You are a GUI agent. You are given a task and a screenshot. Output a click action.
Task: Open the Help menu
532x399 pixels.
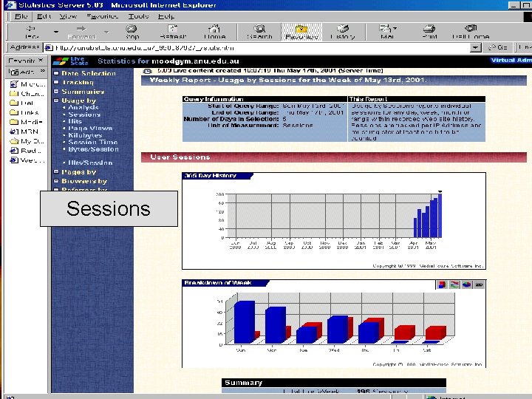pos(166,16)
